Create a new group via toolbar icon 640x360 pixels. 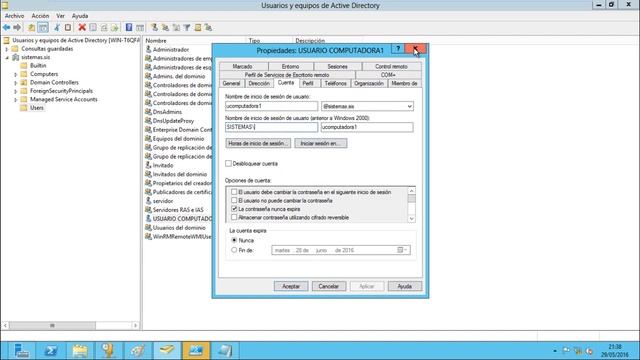(165, 27)
